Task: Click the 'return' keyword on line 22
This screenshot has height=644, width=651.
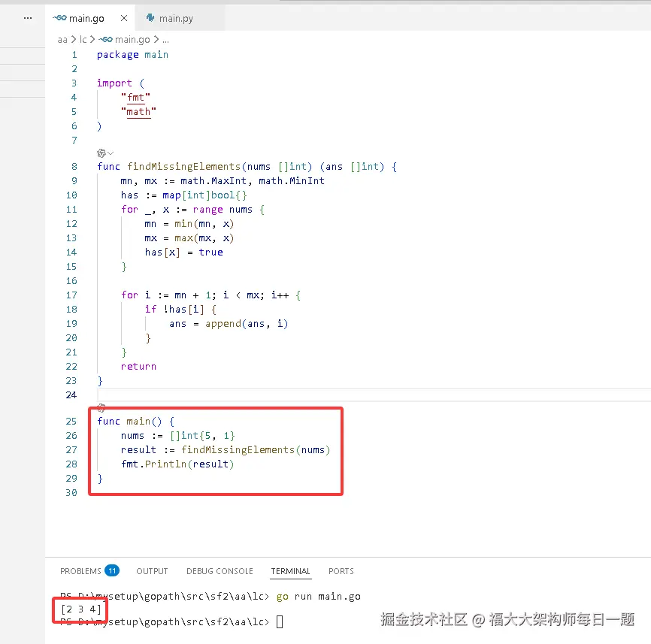Action: [138, 367]
